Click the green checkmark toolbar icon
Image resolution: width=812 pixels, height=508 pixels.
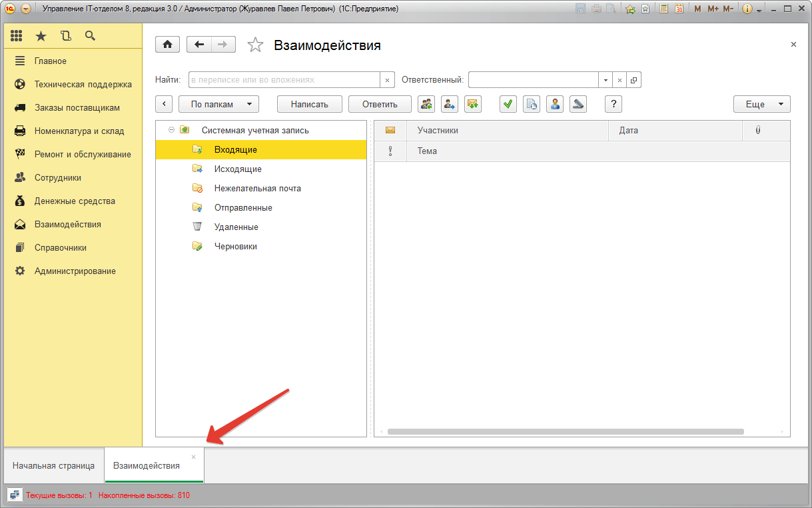point(508,104)
